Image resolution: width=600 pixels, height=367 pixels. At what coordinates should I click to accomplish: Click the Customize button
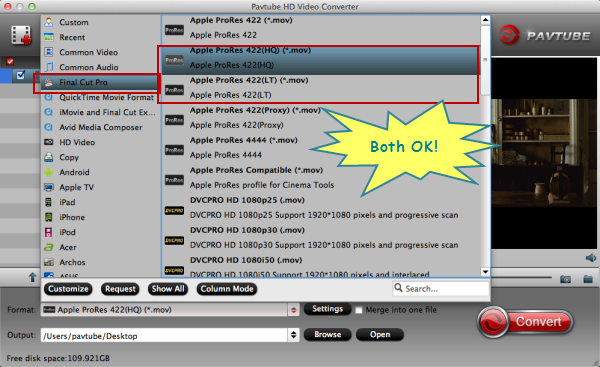[68, 289]
